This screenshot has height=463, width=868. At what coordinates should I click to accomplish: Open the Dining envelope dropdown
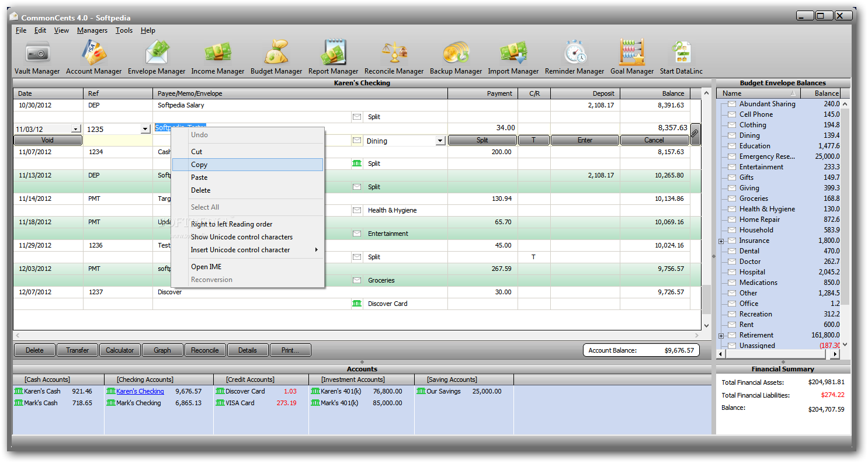[x=440, y=141]
